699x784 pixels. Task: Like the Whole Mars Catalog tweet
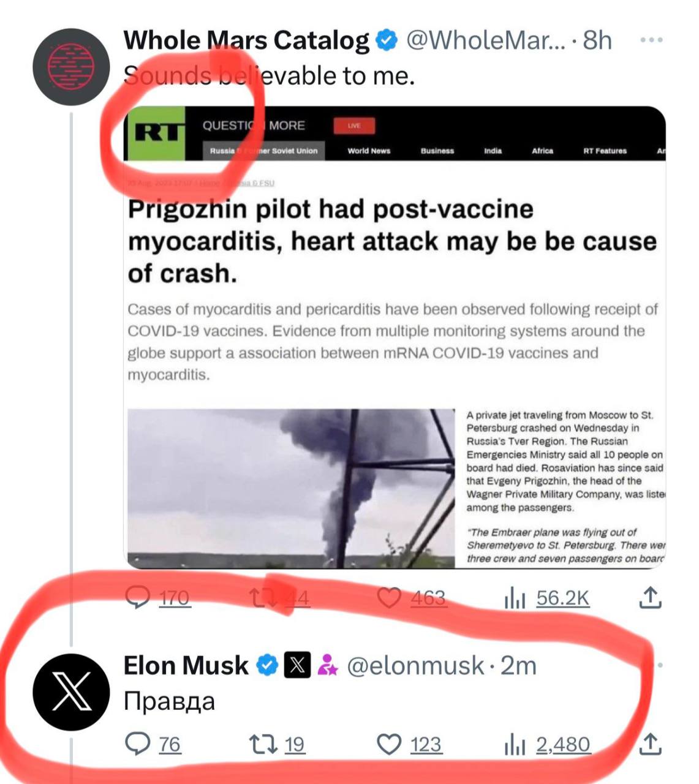pyautogui.click(x=412, y=598)
